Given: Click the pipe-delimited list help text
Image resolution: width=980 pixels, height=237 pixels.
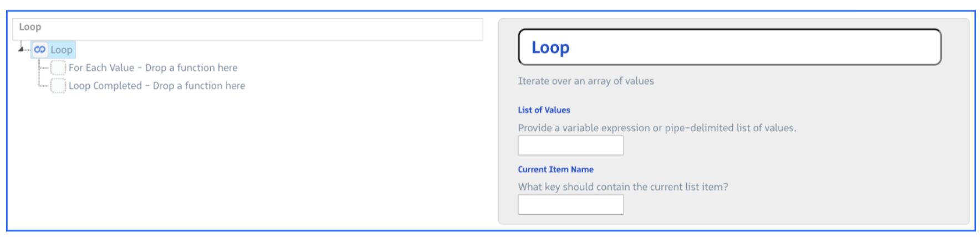Looking at the screenshot, I should (656, 128).
